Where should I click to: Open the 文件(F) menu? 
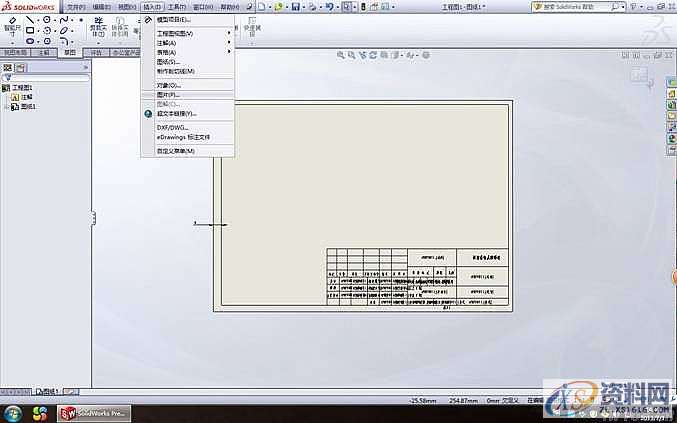[x=76, y=7]
